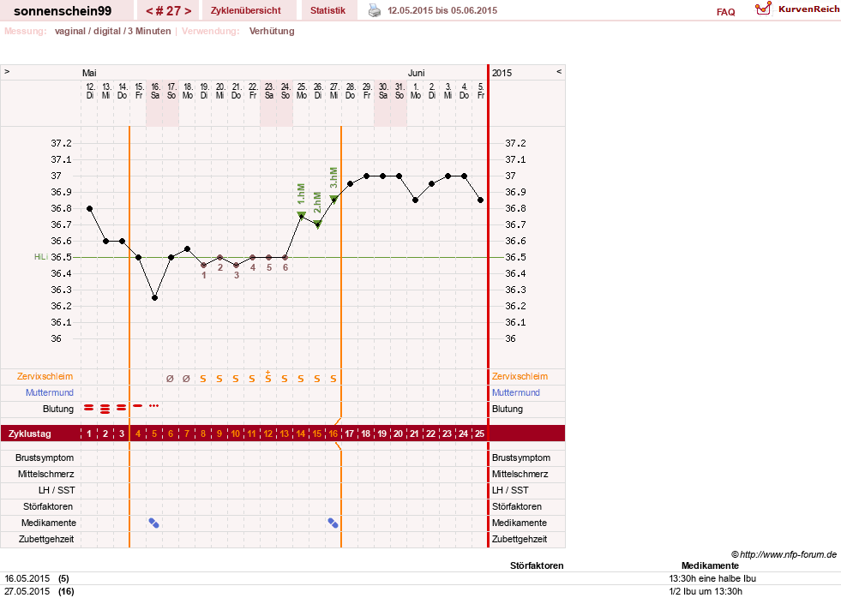This screenshot has width=841, height=616.
Task: Click the note '1/2 Ibu um 13:30h'
Action: click(x=706, y=591)
